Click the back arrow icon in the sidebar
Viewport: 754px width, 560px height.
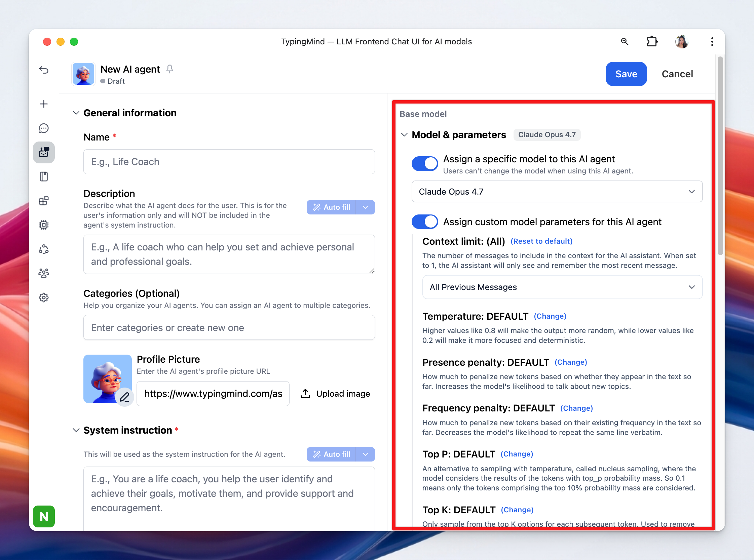pos(44,70)
